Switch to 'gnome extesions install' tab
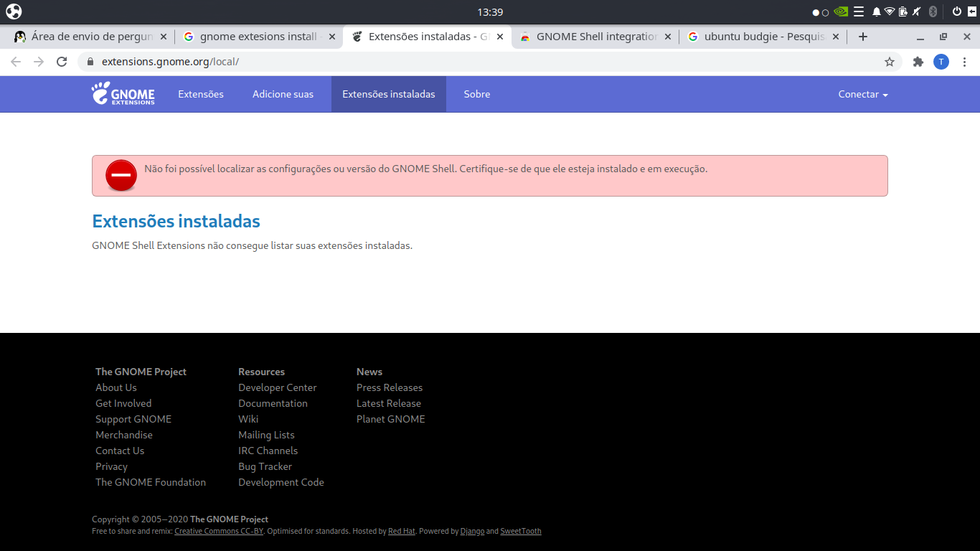Viewport: 980px width, 551px height. (259, 37)
